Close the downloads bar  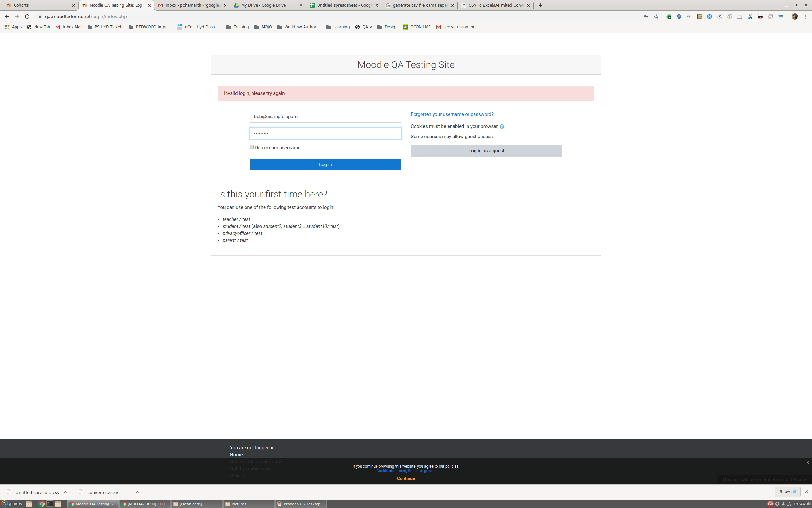click(806, 492)
